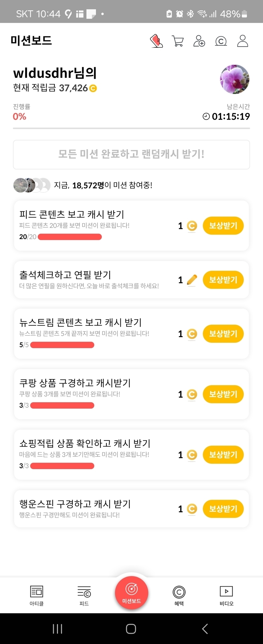Claim reward for Coupang product mission
The width and height of the screenshot is (263, 644).
coord(223,394)
